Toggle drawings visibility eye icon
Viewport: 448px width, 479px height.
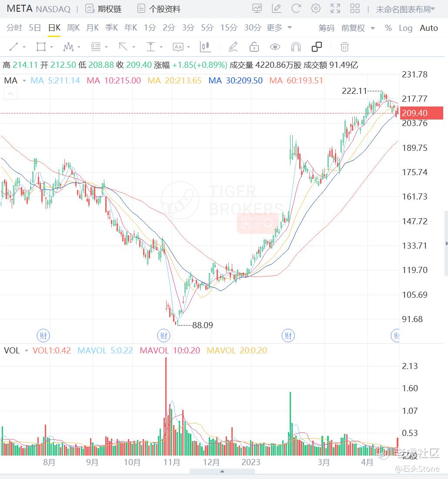coord(275,47)
